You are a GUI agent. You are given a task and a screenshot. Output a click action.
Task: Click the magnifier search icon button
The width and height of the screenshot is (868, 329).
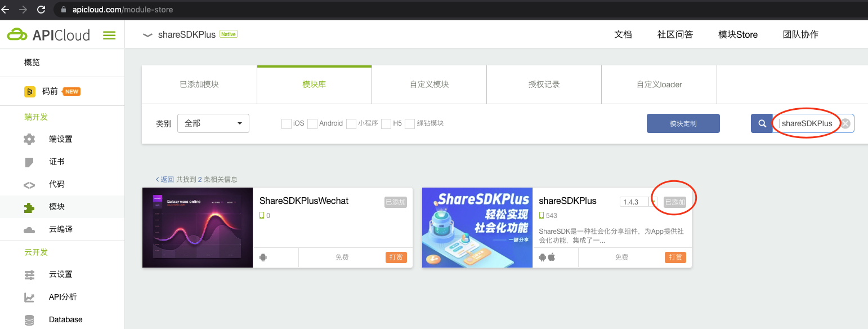point(762,123)
